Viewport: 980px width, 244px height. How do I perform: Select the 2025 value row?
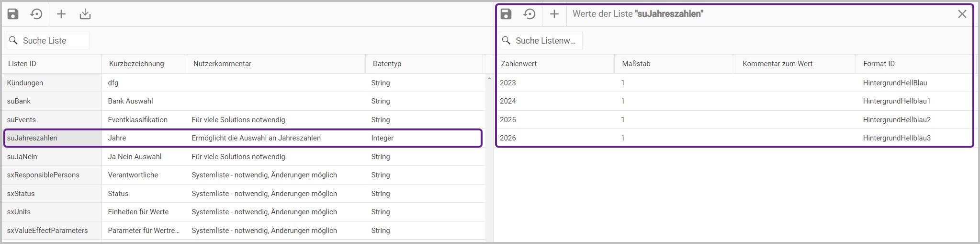click(x=508, y=120)
